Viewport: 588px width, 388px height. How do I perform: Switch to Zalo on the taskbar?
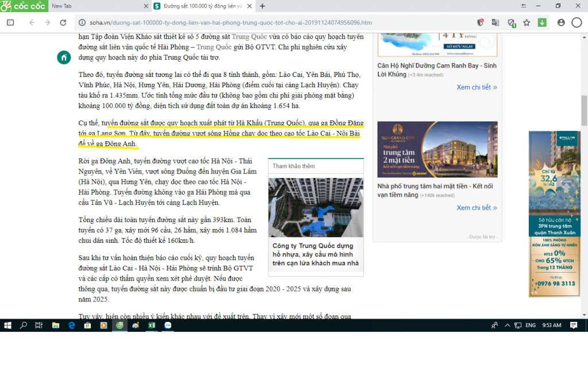point(168,325)
